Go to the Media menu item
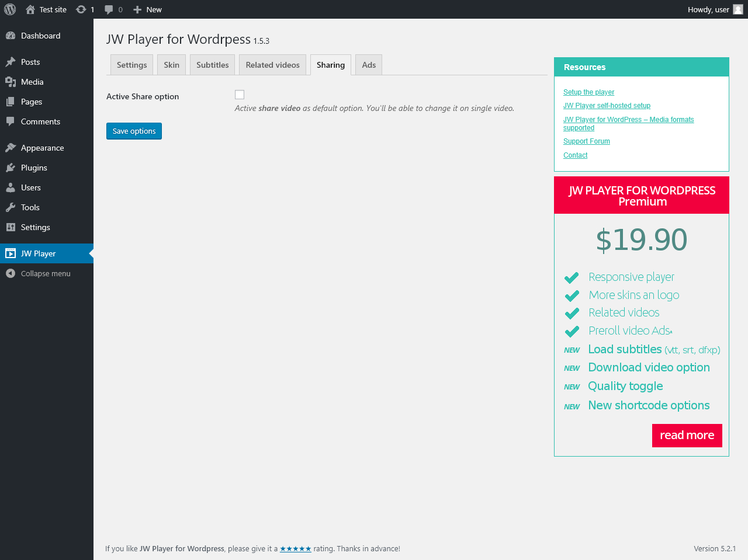Screen dimensions: 748x560 (x=47, y=82)
